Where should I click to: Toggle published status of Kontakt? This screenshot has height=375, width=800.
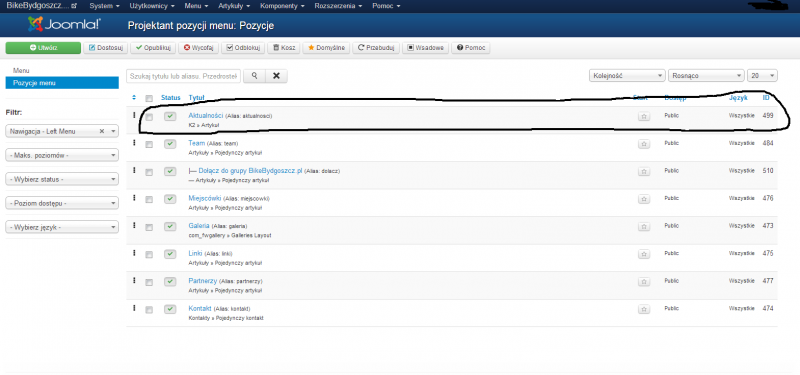[x=170, y=309]
